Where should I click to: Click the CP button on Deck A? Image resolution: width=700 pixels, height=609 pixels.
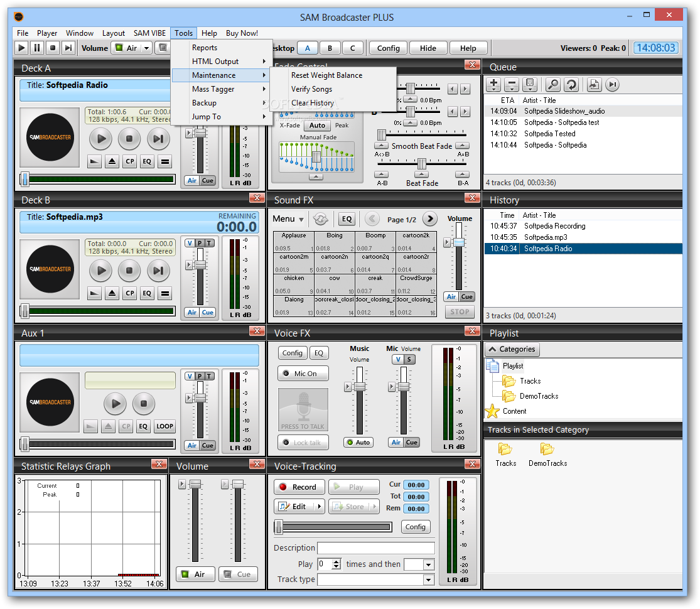129,161
